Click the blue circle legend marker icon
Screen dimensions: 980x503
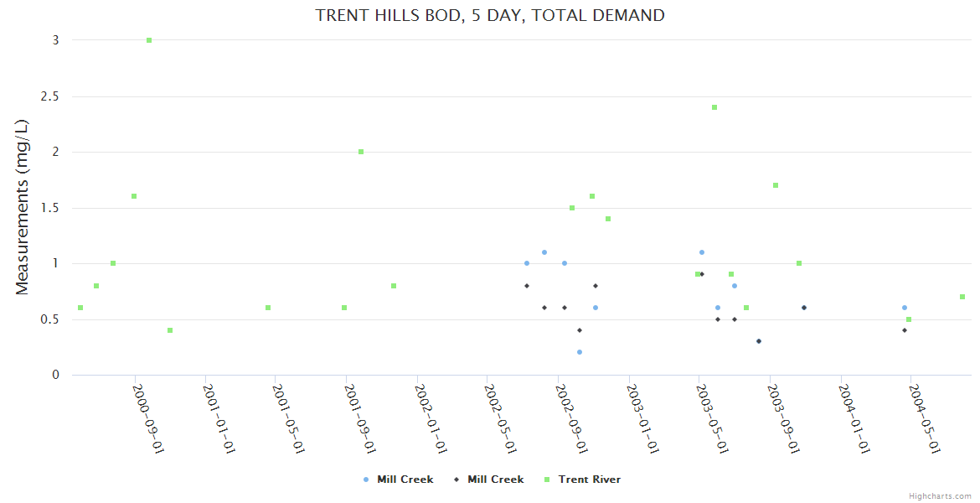coord(366,480)
